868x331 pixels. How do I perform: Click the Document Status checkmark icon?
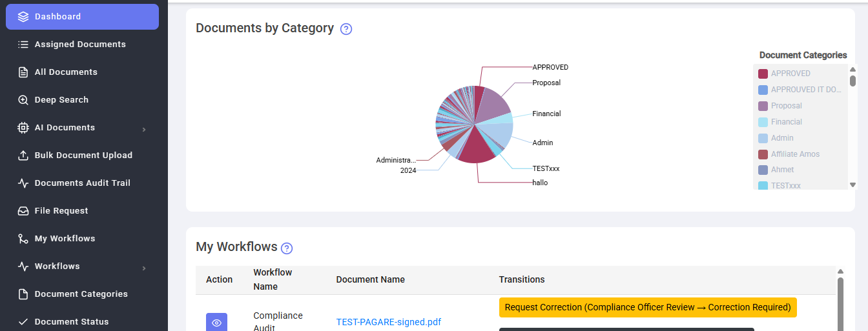coord(23,322)
